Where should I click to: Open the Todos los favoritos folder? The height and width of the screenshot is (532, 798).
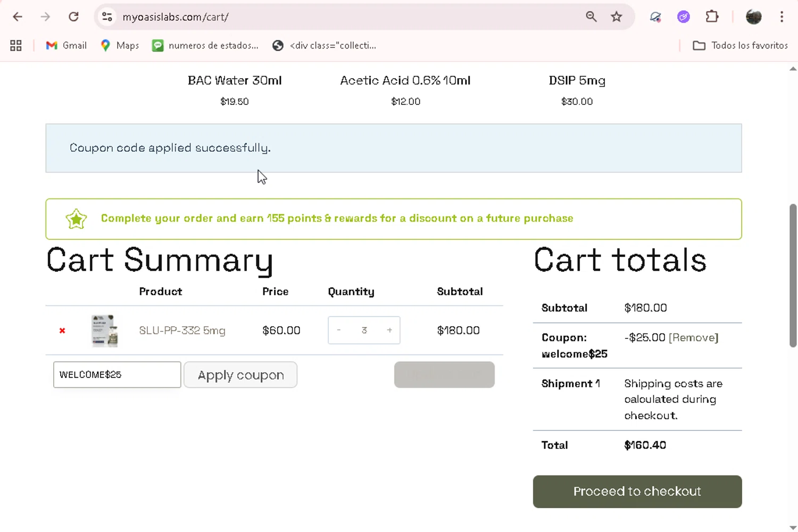[x=740, y=46]
